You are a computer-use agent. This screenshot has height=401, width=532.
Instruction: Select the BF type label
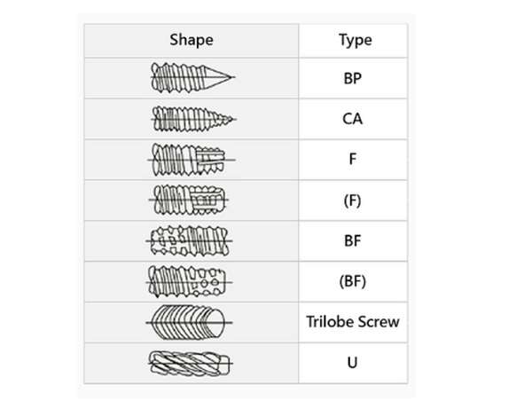click(353, 241)
